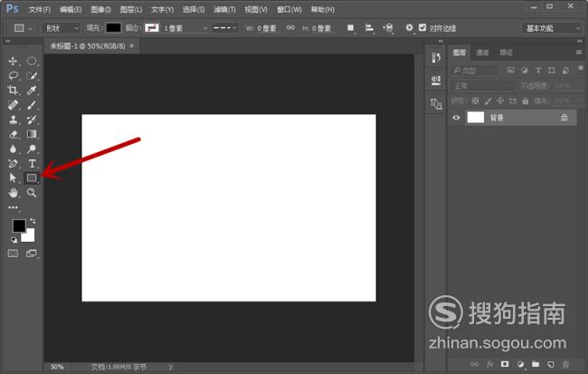This screenshot has height=374, width=588.
Task: Select the Dodge tool
Action: tap(32, 149)
